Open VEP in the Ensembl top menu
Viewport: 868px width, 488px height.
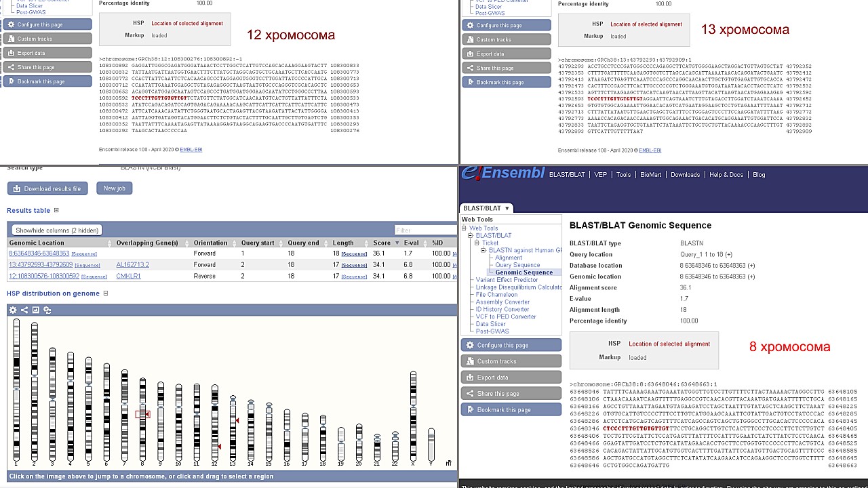point(601,175)
